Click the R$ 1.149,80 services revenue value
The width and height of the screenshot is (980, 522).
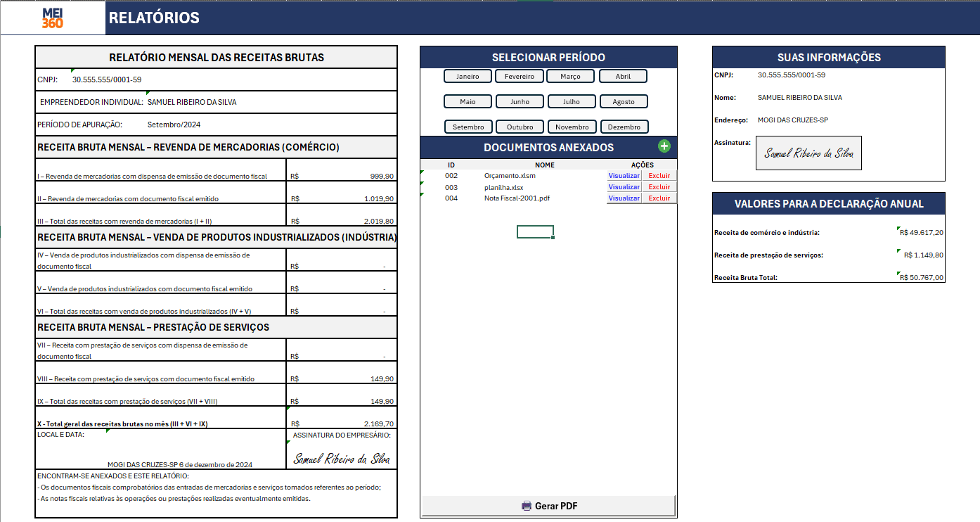click(x=924, y=255)
